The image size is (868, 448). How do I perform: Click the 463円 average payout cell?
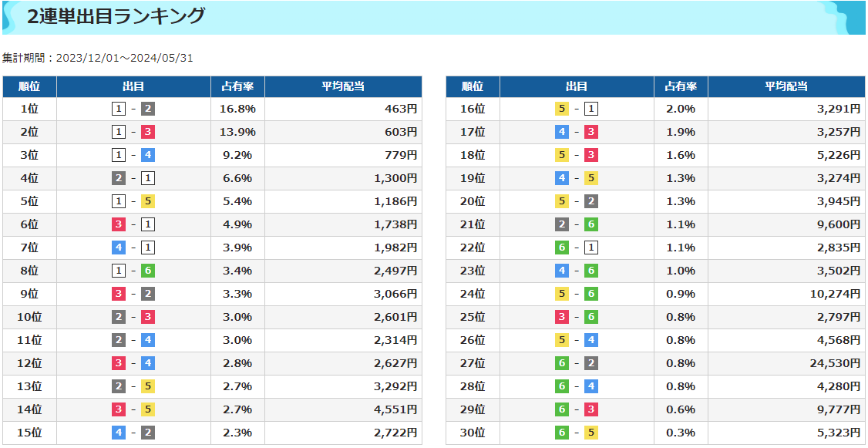(401, 109)
